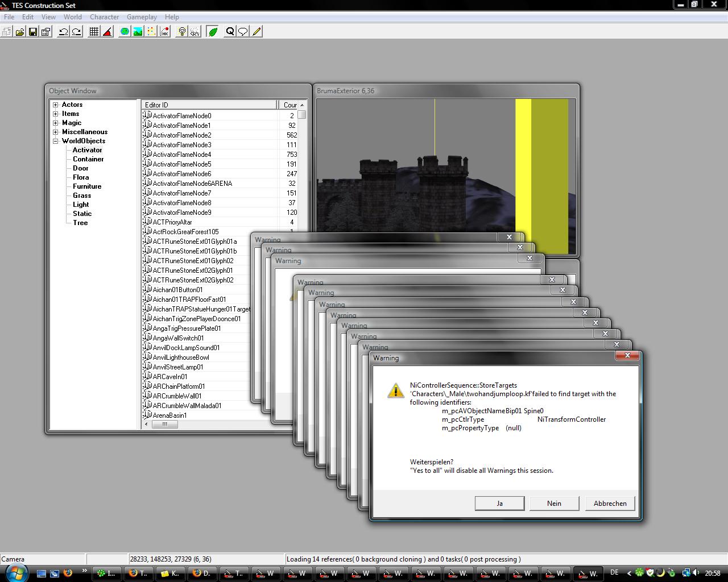This screenshot has height=582, width=728.
Task: Open the Gameplay menu
Action: tap(142, 17)
